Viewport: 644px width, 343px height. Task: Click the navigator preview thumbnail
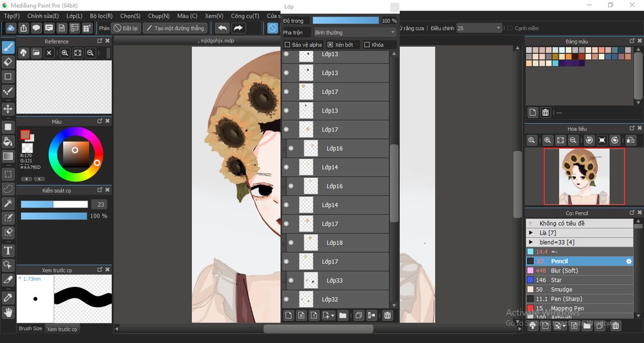coord(584,177)
